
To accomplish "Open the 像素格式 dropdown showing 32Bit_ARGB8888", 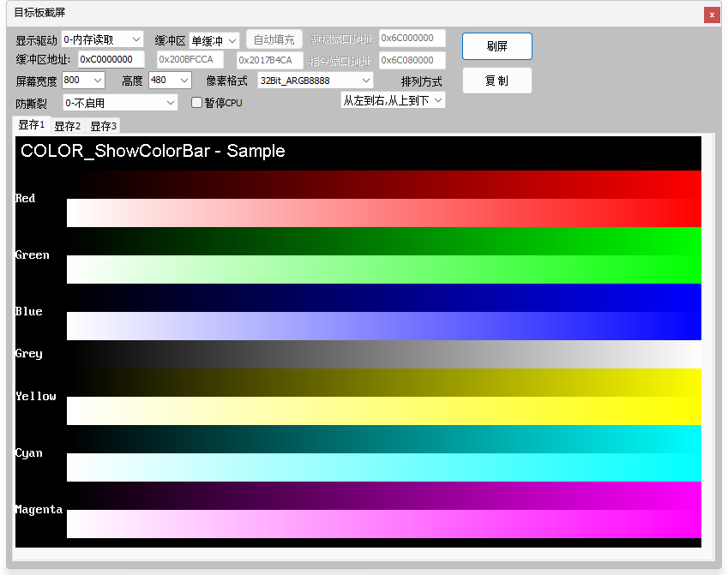I will click(x=316, y=81).
